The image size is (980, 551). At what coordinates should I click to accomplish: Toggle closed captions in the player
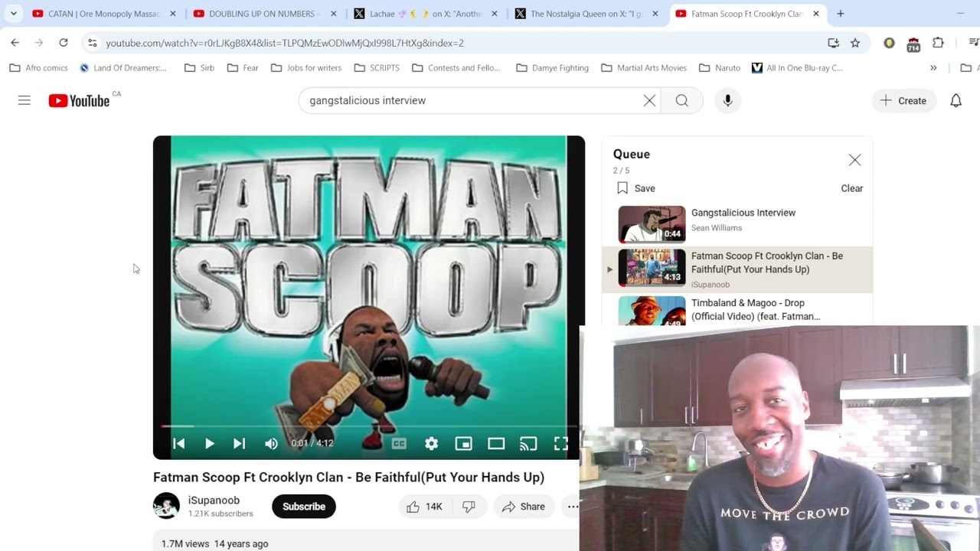399,443
